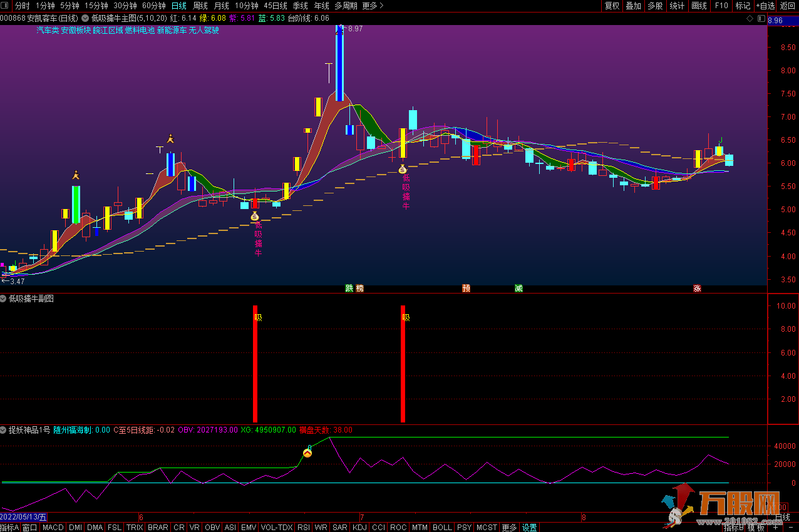Select the BOLL indicator
Image resolution: width=799 pixels, height=532 pixels.
pos(442,528)
